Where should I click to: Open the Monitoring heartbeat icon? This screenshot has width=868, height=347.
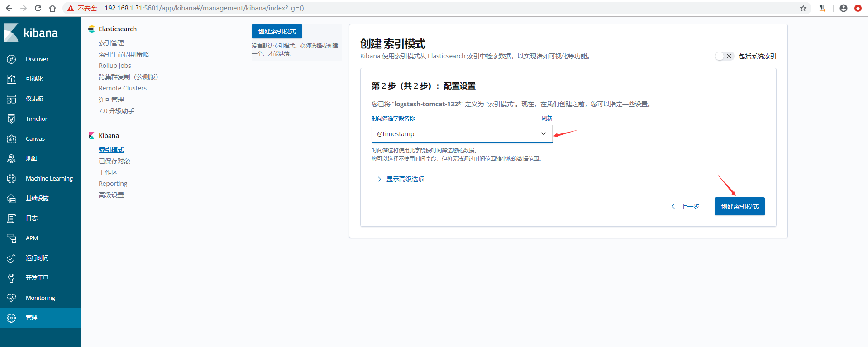point(11,298)
